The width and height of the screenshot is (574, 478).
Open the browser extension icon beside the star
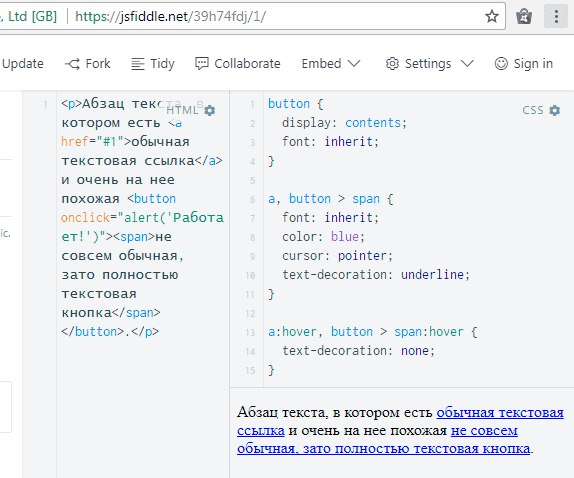[524, 16]
